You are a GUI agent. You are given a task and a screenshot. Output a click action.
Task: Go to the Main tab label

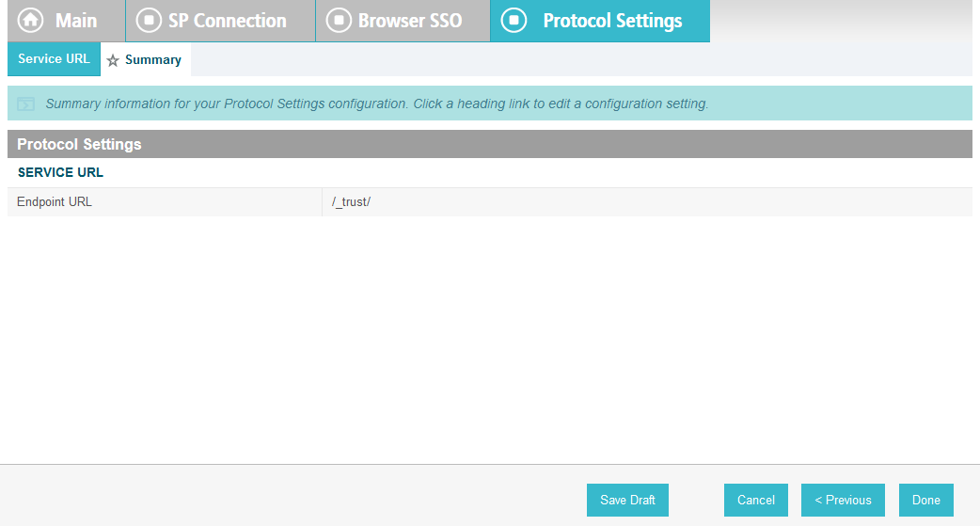(x=76, y=21)
